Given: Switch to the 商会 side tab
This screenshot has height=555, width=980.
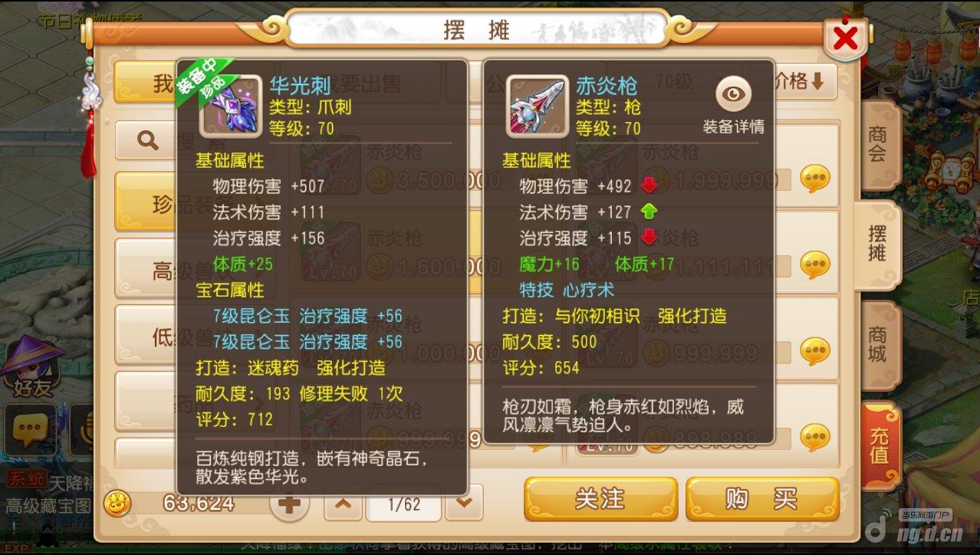Looking at the screenshot, I should pyautogui.click(x=878, y=144).
